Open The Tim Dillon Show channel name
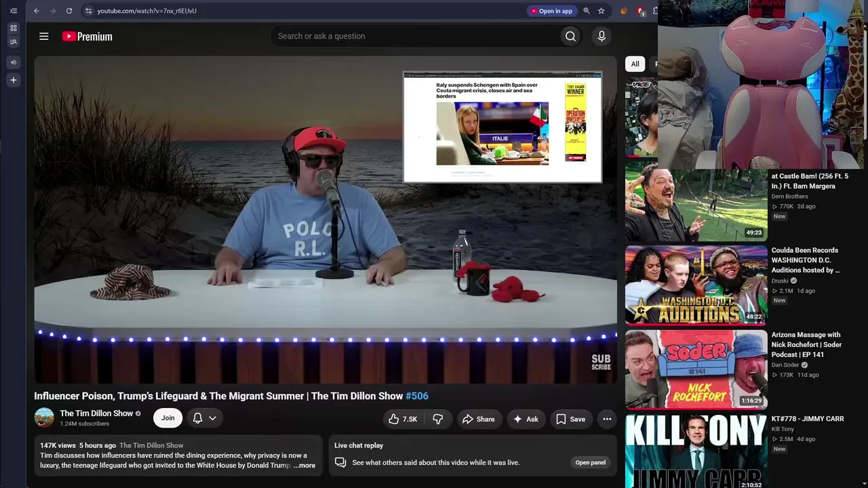 pos(96,413)
